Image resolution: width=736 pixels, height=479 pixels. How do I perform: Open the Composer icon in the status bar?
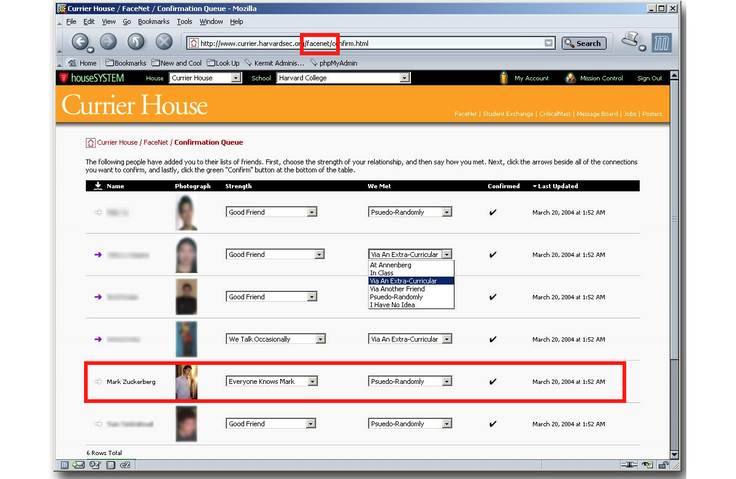pyautogui.click(x=95, y=465)
